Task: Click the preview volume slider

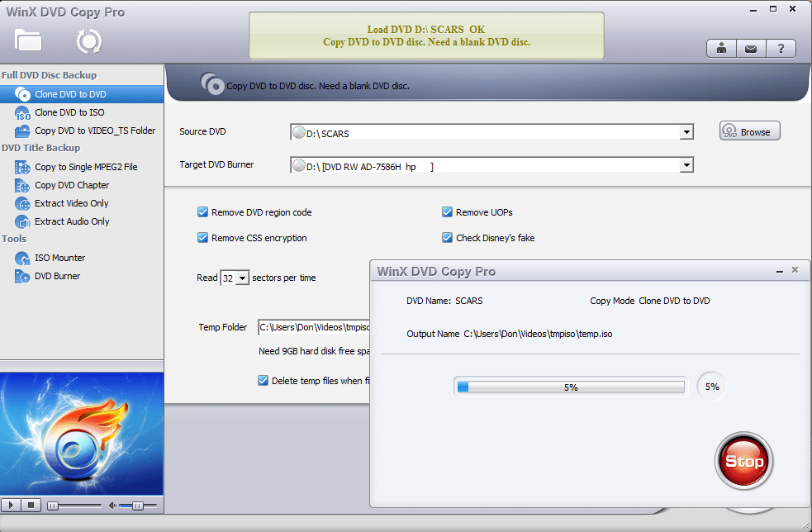Action: 137,506
